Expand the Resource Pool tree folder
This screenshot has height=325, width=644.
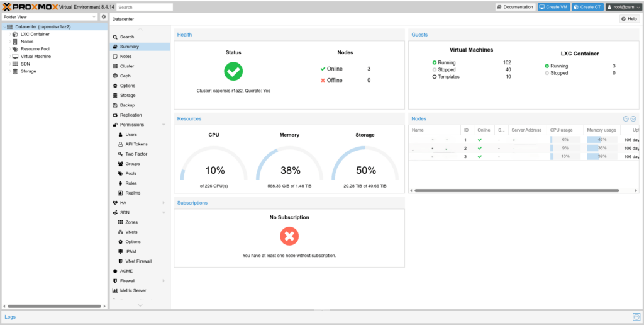pos(10,49)
